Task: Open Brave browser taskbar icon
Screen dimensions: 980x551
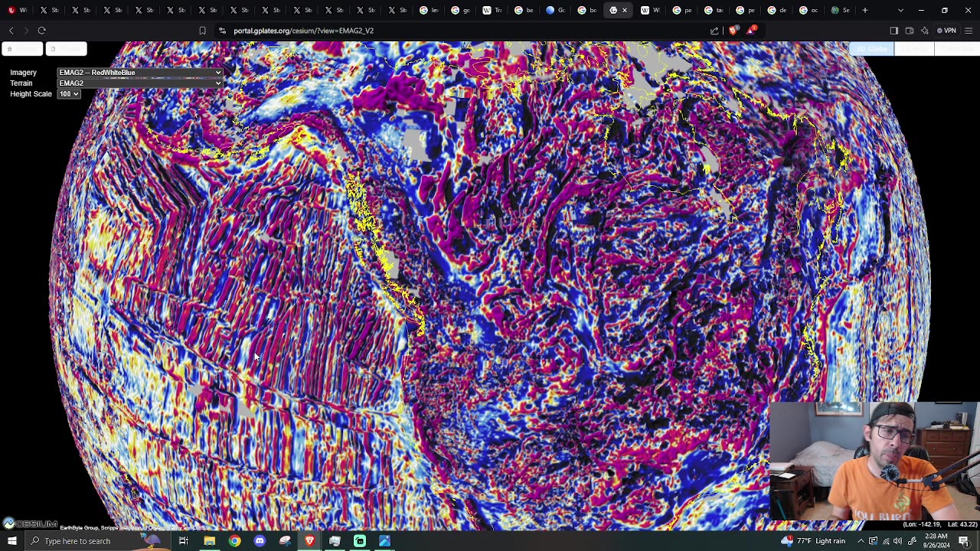Action: click(309, 541)
